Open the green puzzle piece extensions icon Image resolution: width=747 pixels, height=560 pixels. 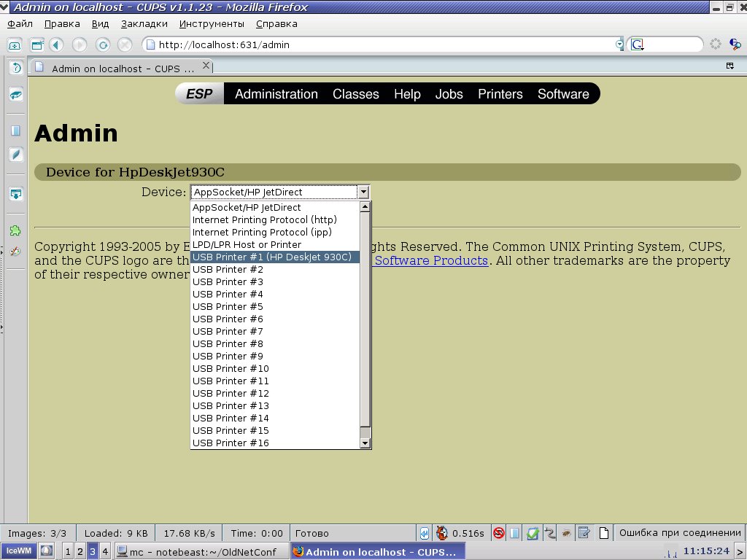(x=16, y=230)
